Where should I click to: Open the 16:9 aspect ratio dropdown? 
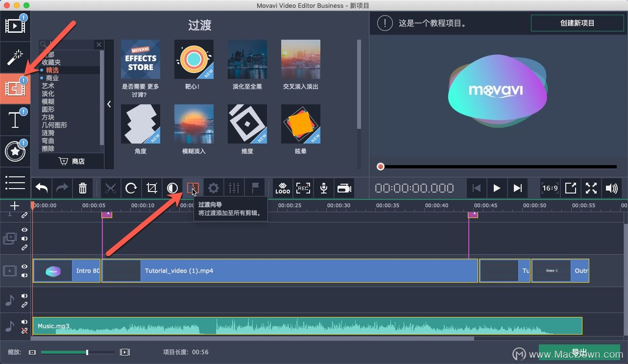click(550, 188)
